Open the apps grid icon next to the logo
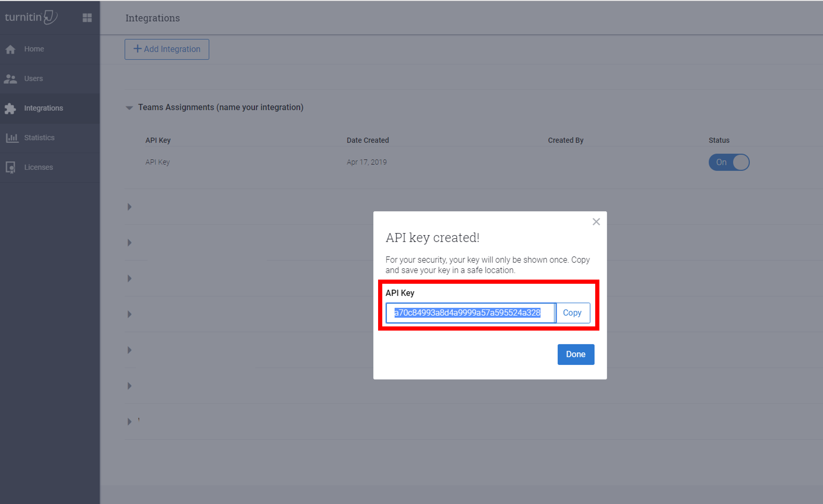823x504 pixels. [x=87, y=17]
